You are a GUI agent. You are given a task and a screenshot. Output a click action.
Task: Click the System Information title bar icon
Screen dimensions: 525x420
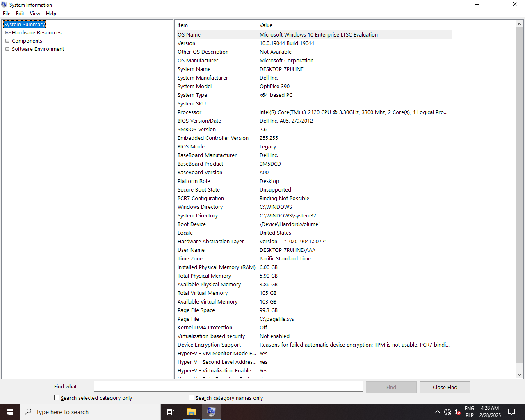pyautogui.click(x=4, y=5)
